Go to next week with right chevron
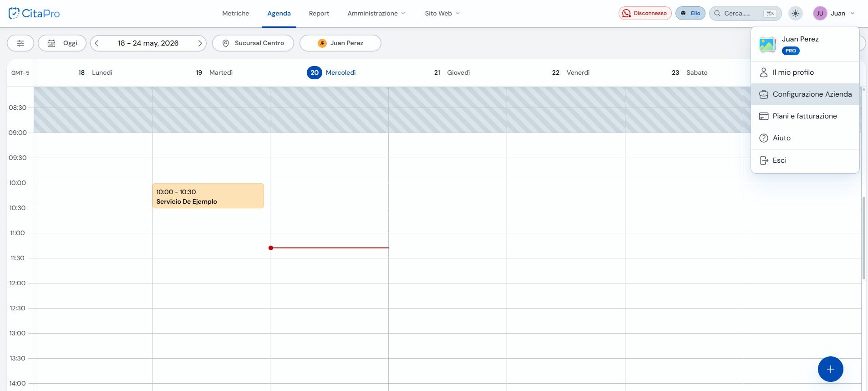 tap(200, 43)
